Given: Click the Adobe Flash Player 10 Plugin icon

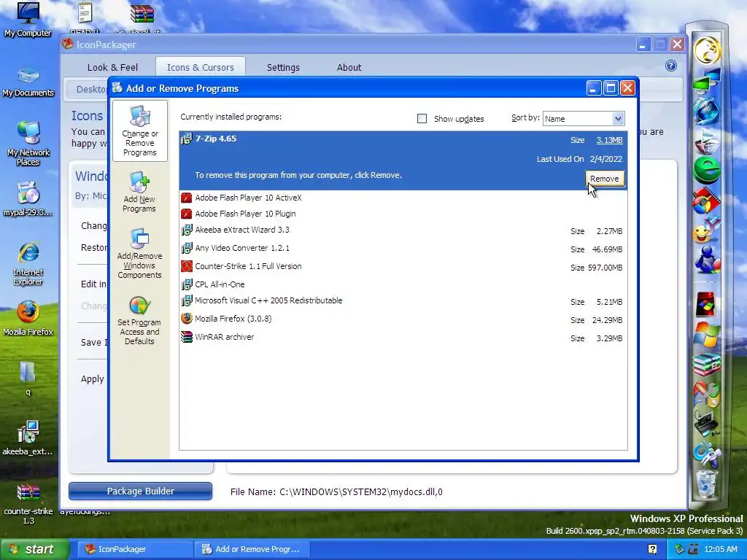Looking at the screenshot, I should click(x=186, y=214).
